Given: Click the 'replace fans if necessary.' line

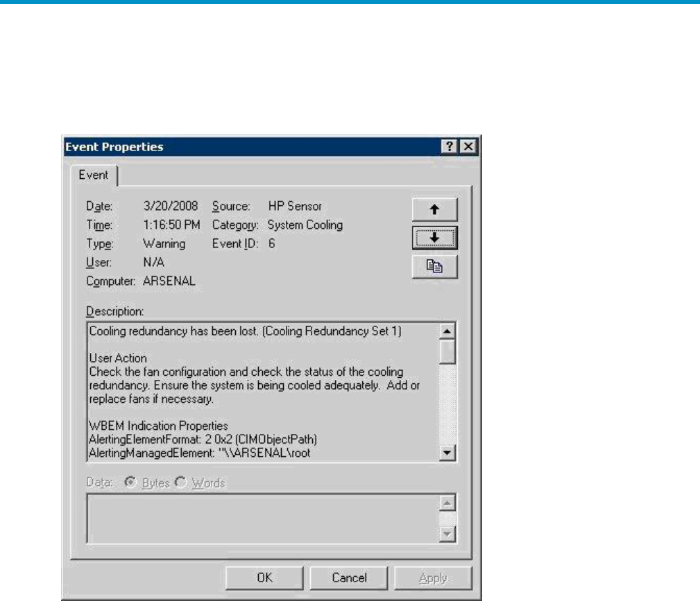Looking at the screenshot, I should pyautogui.click(x=151, y=399).
